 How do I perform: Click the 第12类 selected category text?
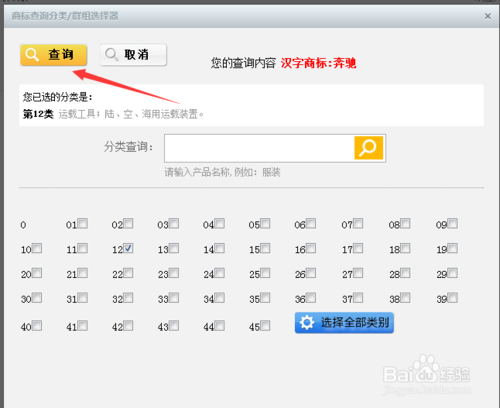(x=38, y=114)
